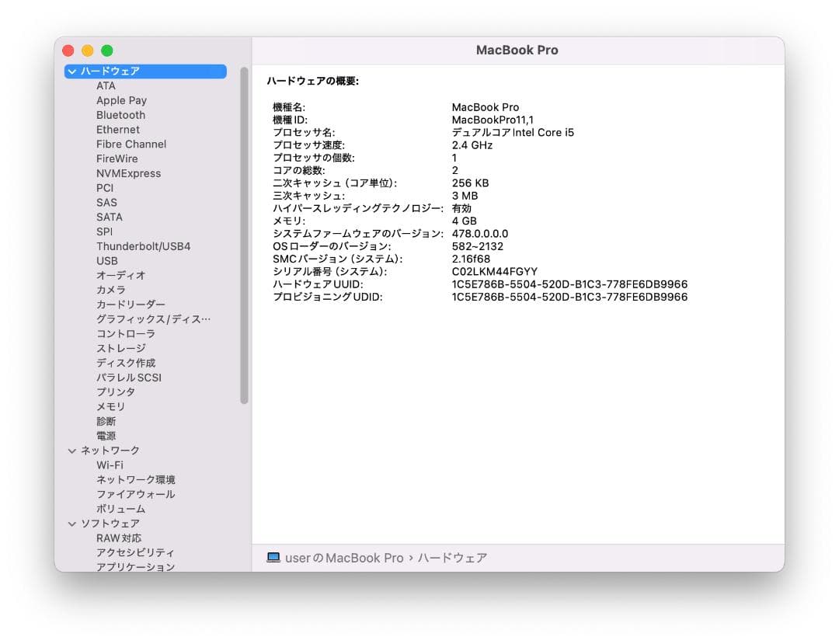839x644 pixels.
Task: Click the 3 MB L3 cache value
Action: (x=465, y=196)
